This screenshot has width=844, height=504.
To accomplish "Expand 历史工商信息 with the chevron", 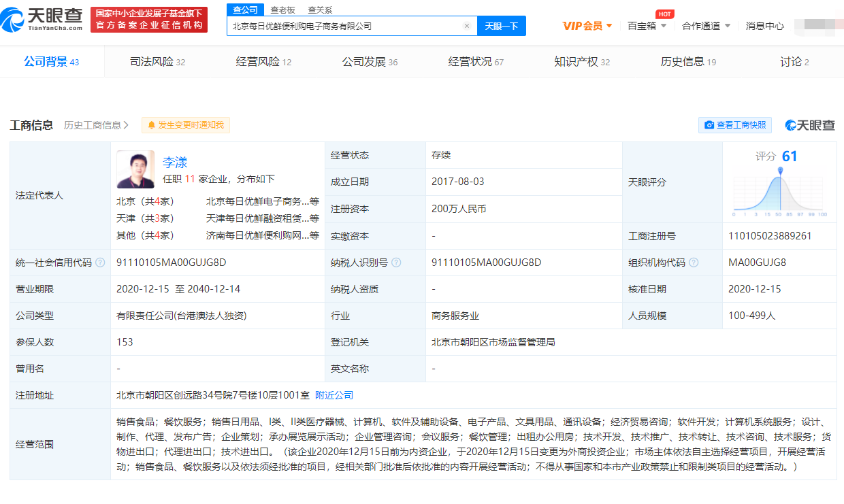I will point(97,125).
